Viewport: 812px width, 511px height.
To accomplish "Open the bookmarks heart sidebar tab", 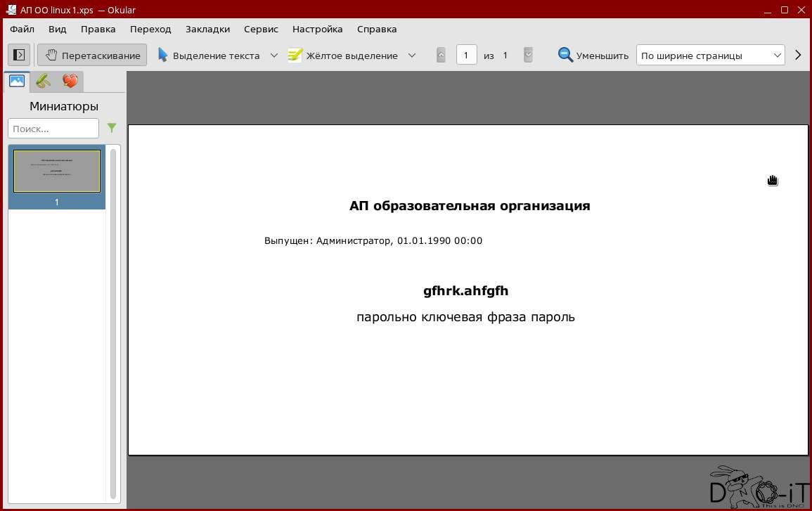I will click(70, 82).
